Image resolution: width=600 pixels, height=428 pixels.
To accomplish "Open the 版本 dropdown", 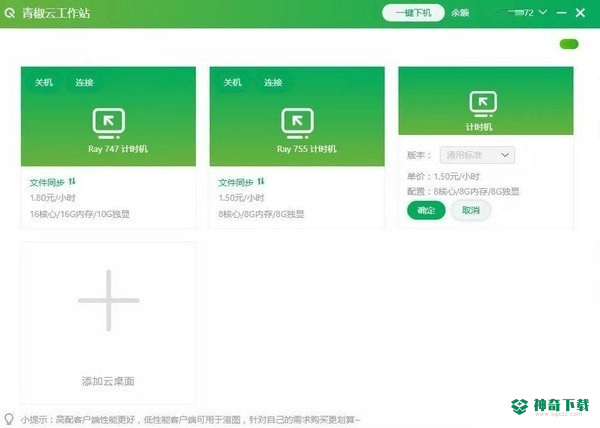I will [x=477, y=155].
